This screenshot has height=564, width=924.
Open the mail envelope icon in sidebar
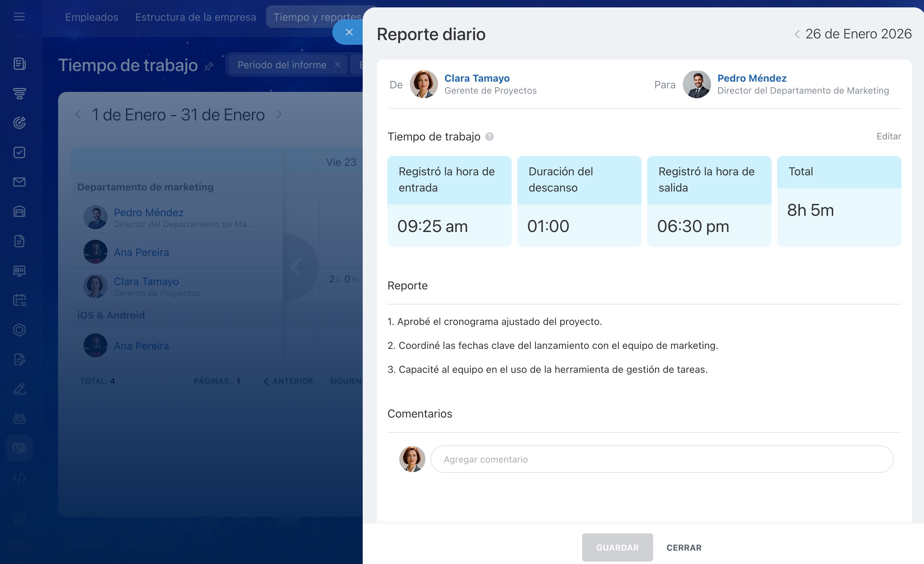coord(19,182)
